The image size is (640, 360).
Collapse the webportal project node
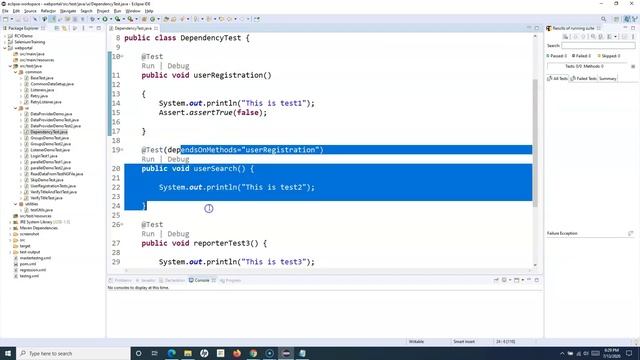coord(5,48)
